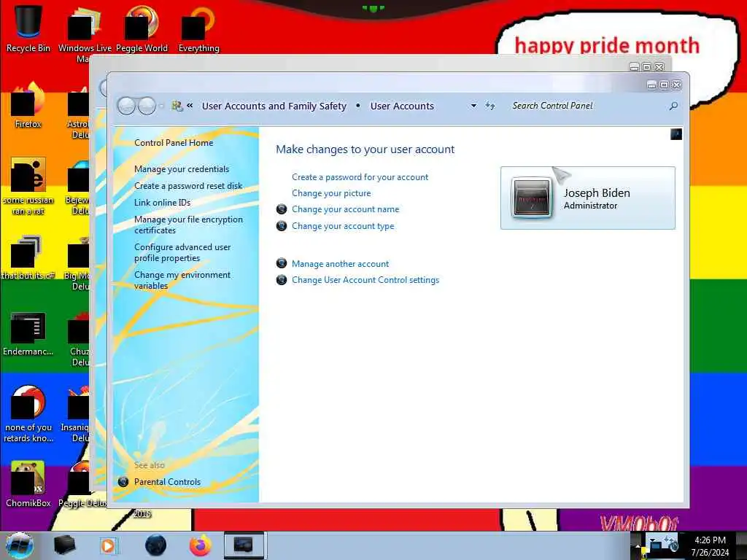The width and height of the screenshot is (747, 560).
Task: Show hidden system tray icons arrow
Action: tap(638, 546)
